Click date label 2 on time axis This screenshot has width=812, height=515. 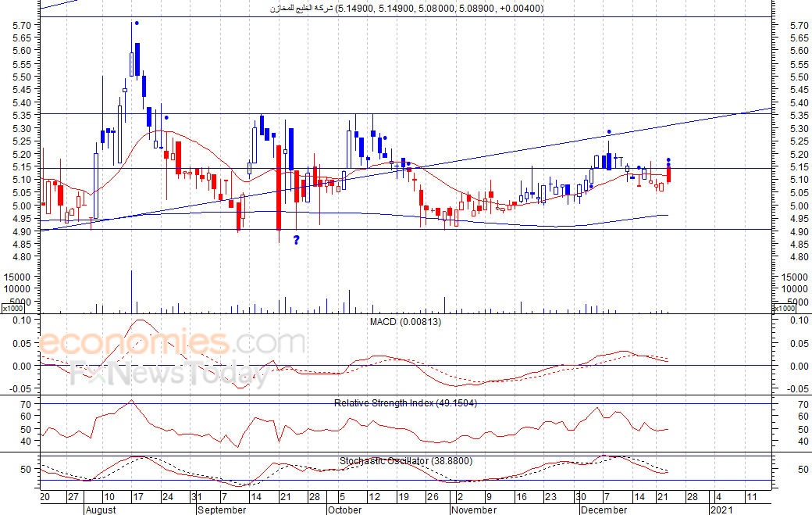(x=460, y=497)
